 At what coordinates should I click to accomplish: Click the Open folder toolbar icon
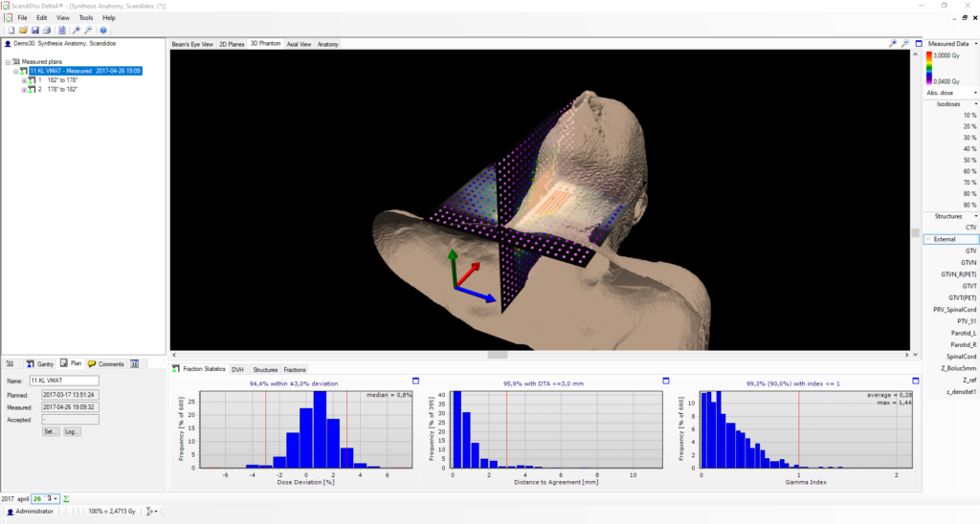pyautogui.click(x=21, y=31)
